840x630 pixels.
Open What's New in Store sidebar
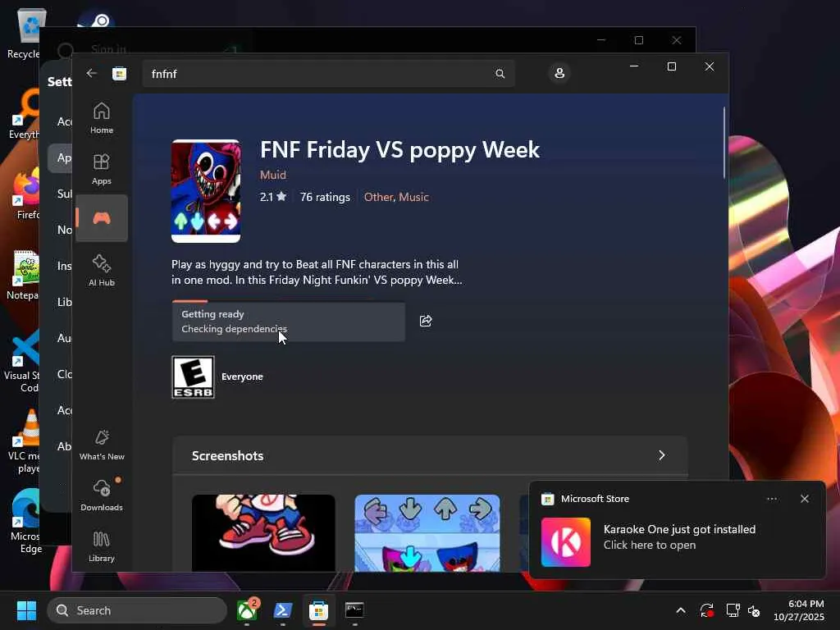pyautogui.click(x=101, y=445)
